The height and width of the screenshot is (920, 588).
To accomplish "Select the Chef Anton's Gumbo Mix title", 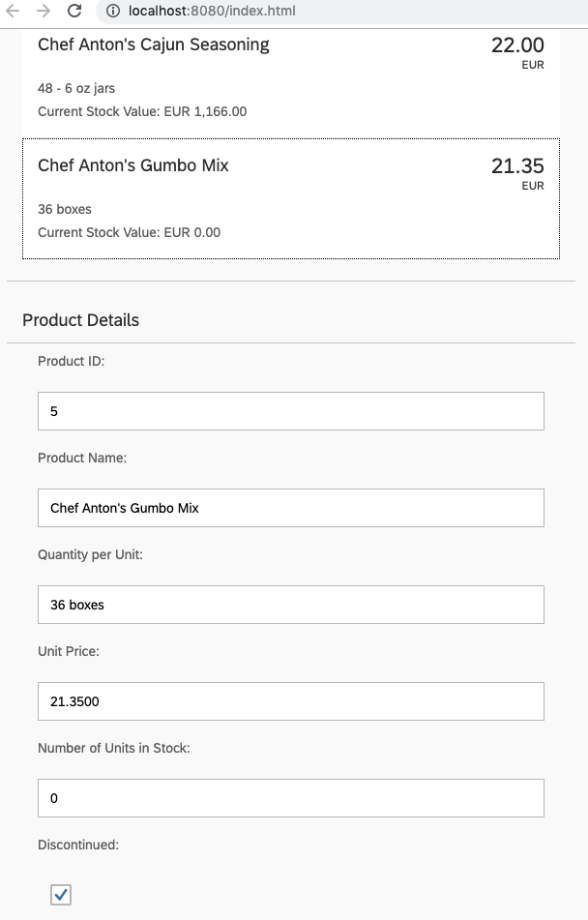I will 133,165.
